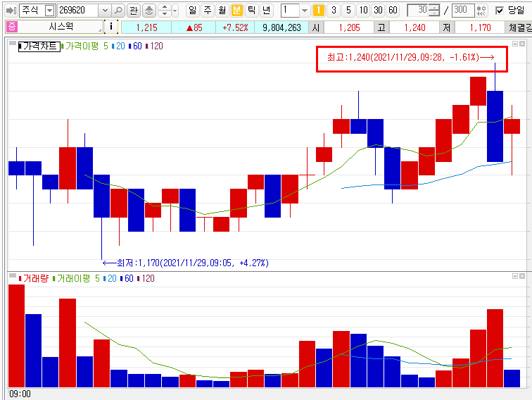Toggle the 당일 checkbox
The height and width of the screenshot is (400, 532).
500,11
